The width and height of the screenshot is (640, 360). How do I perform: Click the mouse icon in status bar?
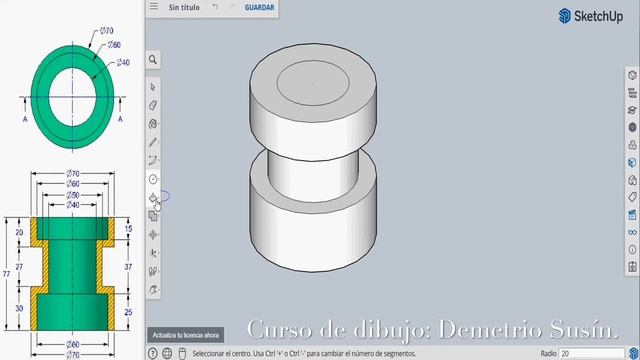(x=182, y=353)
